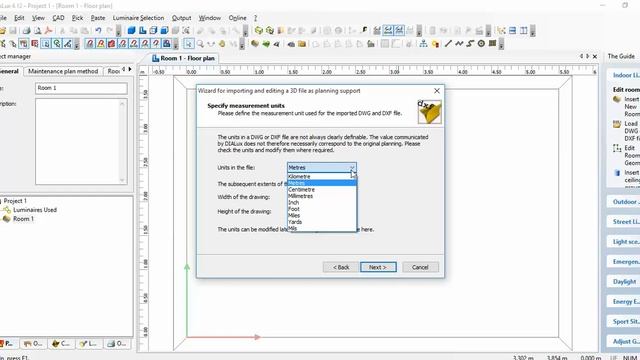Insert circular luminaire arrangement icon
Viewport: 640px width, 360px height.
point(481,43)
